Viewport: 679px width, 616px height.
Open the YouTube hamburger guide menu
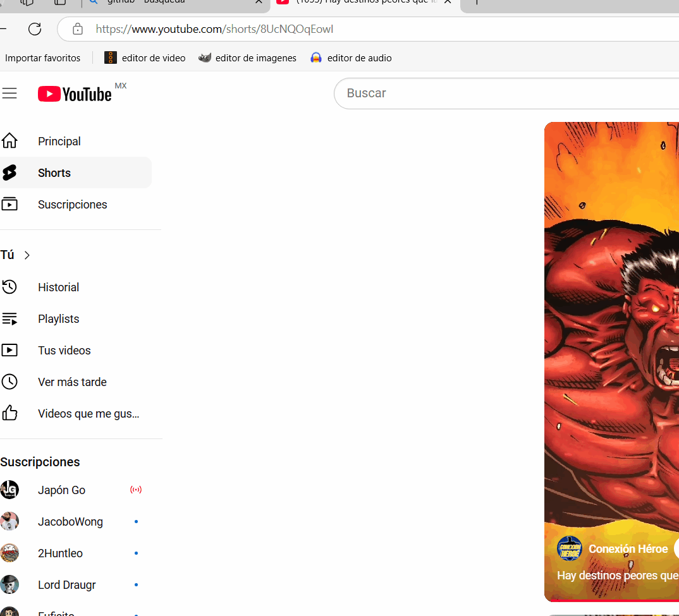tap(9, 94)
